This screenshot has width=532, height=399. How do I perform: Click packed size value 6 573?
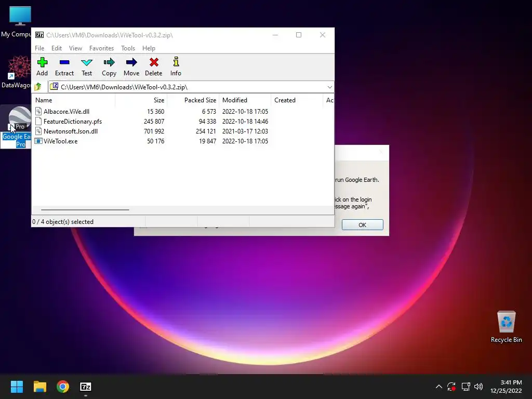[209, 111]
